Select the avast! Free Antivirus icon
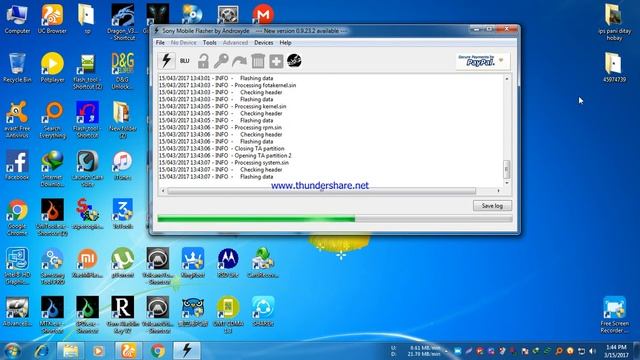640x360 pixels. (17, 120)
